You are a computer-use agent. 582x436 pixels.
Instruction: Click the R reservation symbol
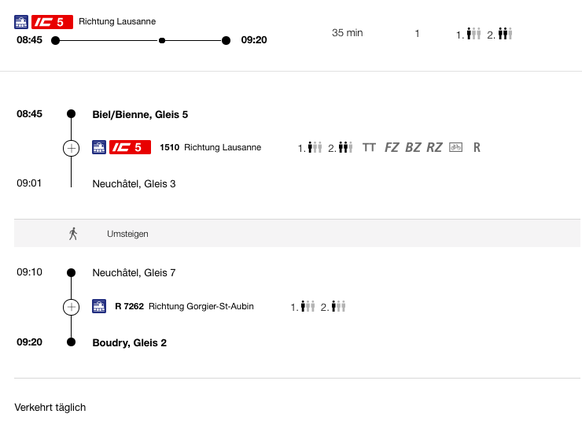(x=477, y=147)
